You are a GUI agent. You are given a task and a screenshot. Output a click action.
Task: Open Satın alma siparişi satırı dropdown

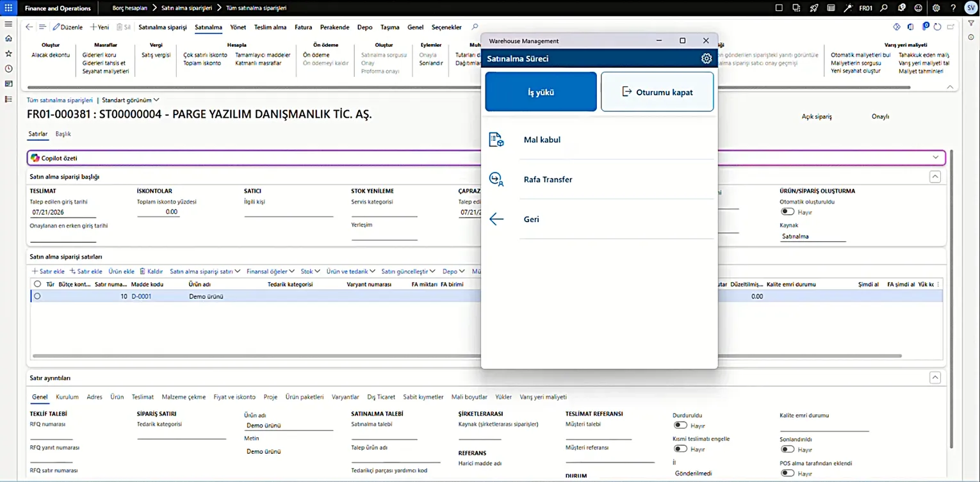205,271
